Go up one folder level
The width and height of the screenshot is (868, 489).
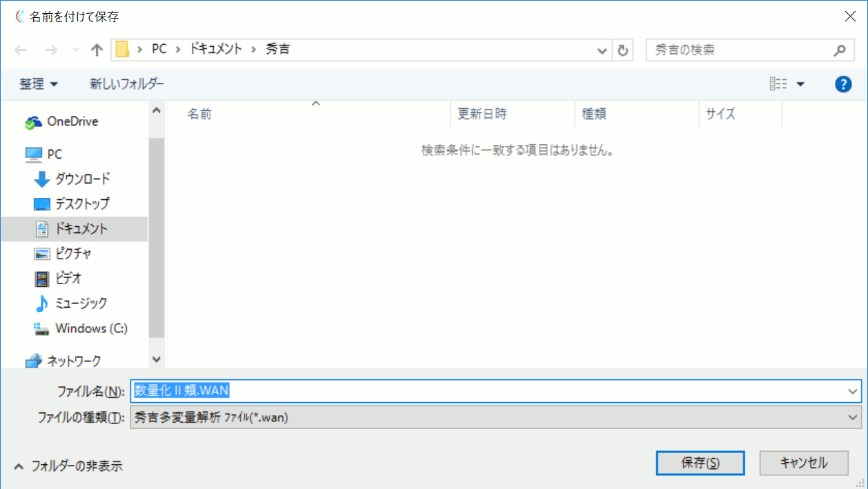[97, 50]
